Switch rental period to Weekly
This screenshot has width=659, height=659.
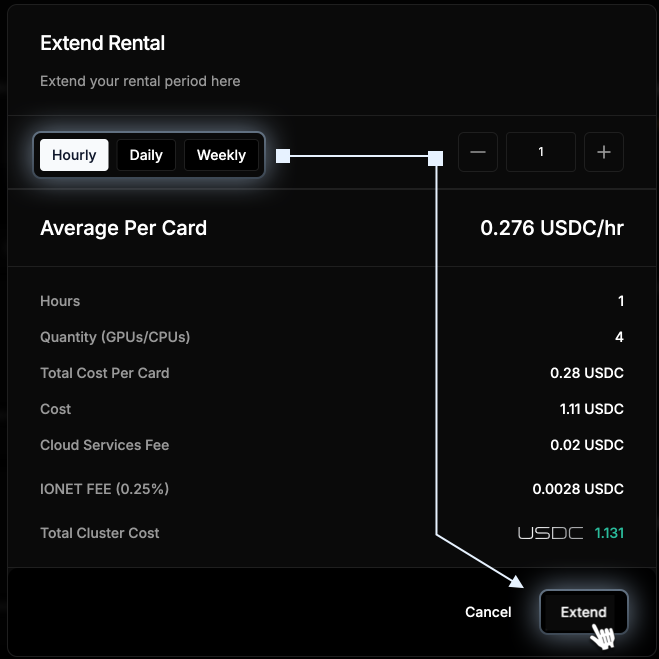point(221,155)
